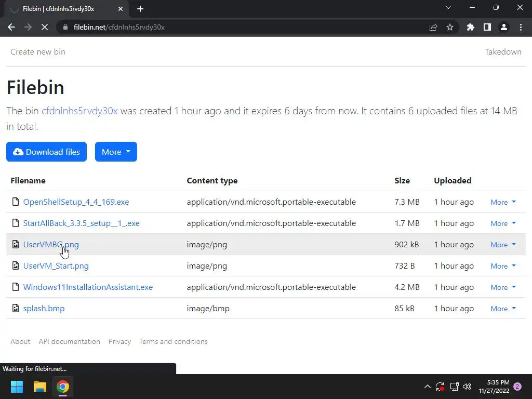Image resolution: width=532 pixels, height=399 pixels.
Task: Bookmark this tab with the star icon
Action: click(x=450, y=27)
